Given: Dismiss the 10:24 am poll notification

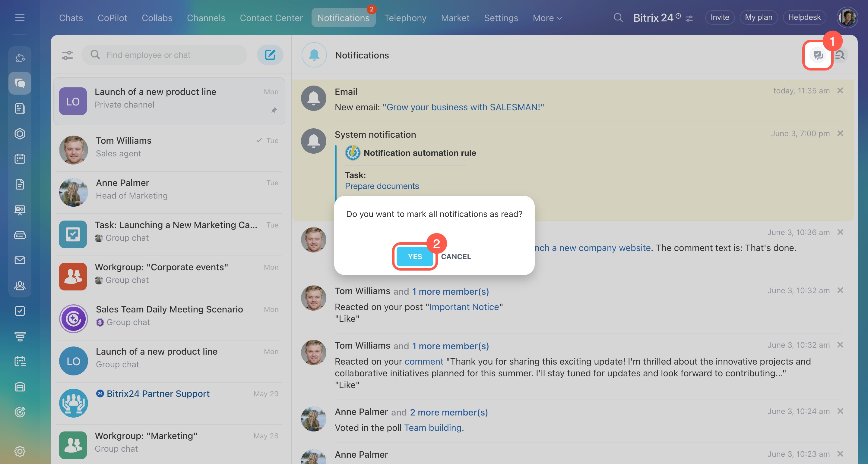Looking at the screenshot, I should pos(840,411).
